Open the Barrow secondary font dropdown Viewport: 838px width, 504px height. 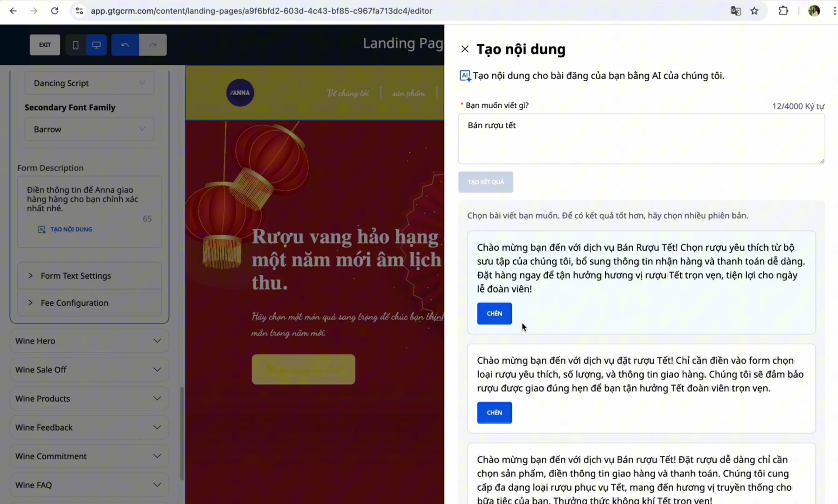[89, 129]
